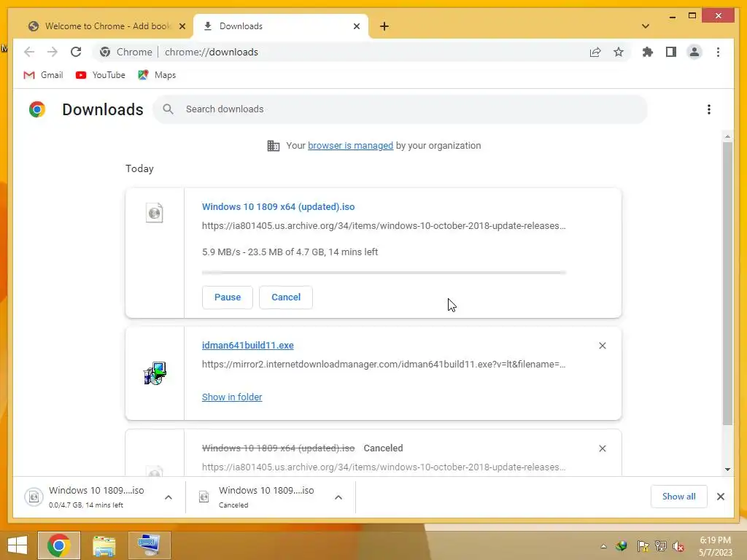Image resolution: width=747 pixels, height=560 pixels.
Task: Open the Extensions puzzle icon
Action: pos(648,52)
